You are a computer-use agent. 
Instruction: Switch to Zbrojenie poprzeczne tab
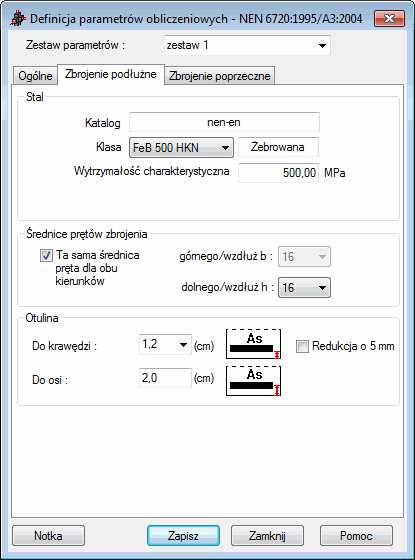coord(219,76)
